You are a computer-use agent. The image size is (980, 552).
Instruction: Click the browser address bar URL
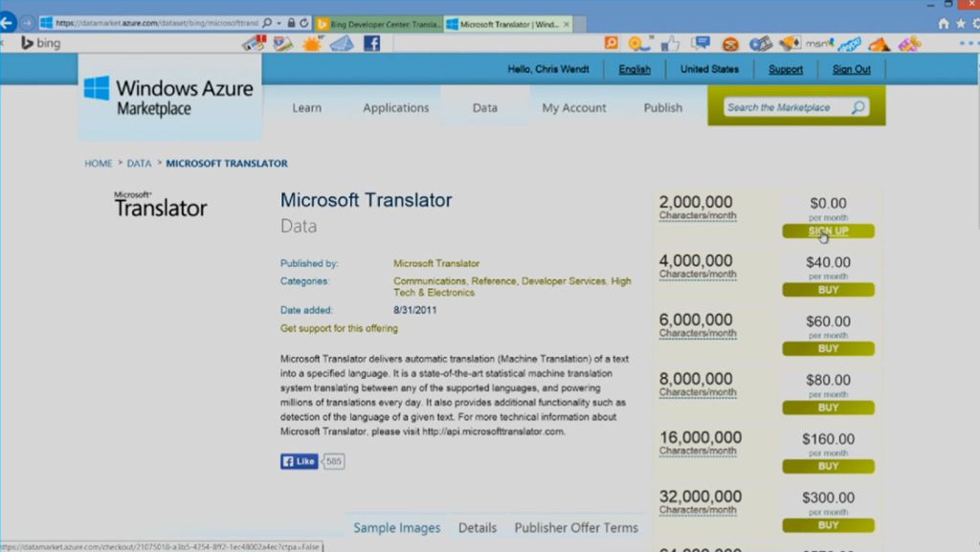tap(156, 23)
